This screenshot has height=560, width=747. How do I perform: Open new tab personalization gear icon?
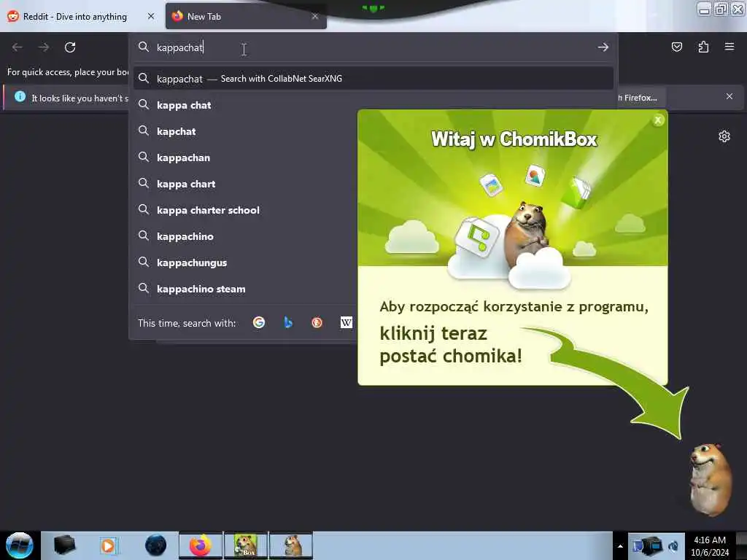(x=724, y=136)
